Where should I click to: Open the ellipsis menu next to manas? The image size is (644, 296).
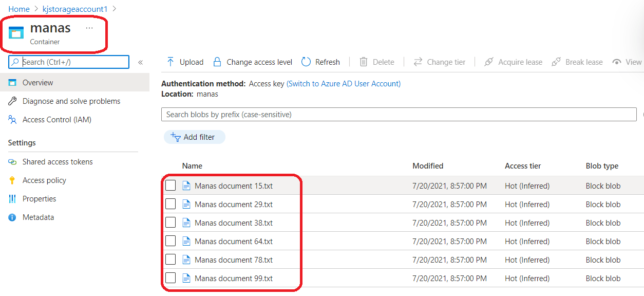89,28
